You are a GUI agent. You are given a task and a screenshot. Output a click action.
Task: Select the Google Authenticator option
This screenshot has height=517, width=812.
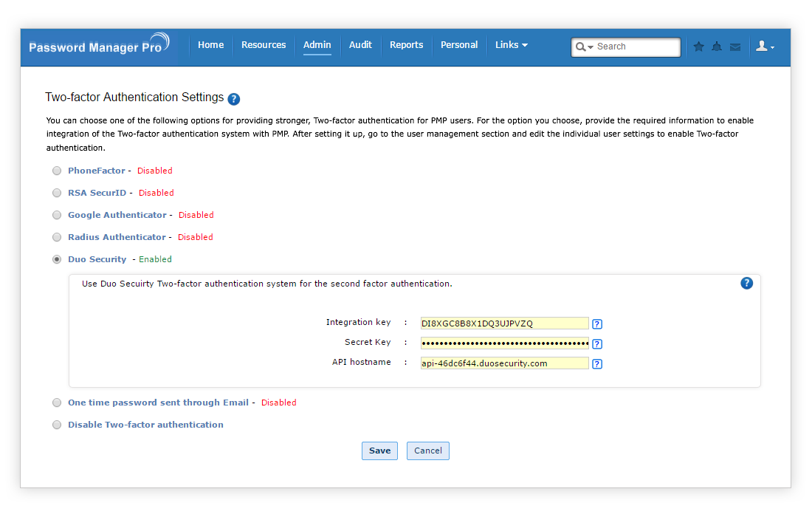click(57, 215)
